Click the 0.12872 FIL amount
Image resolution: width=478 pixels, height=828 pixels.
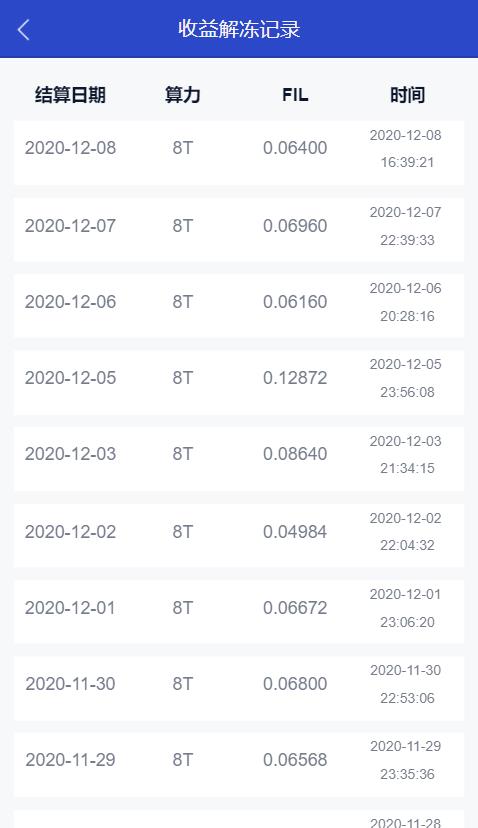[295, 378]
